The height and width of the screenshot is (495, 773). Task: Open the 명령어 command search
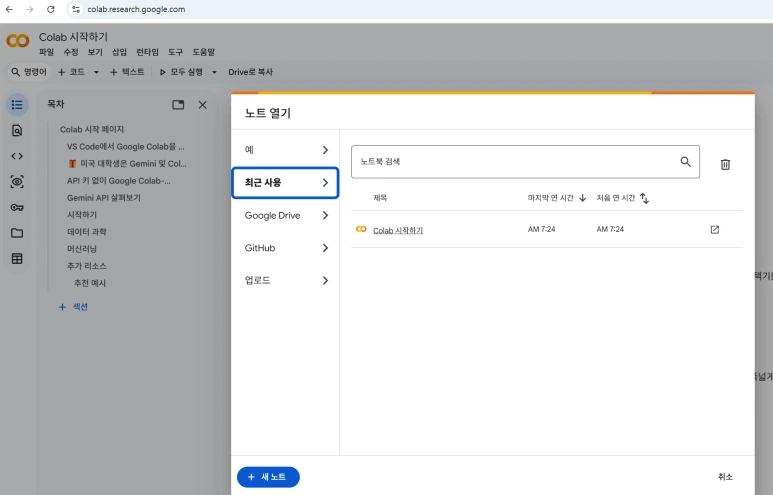[29, 72]
